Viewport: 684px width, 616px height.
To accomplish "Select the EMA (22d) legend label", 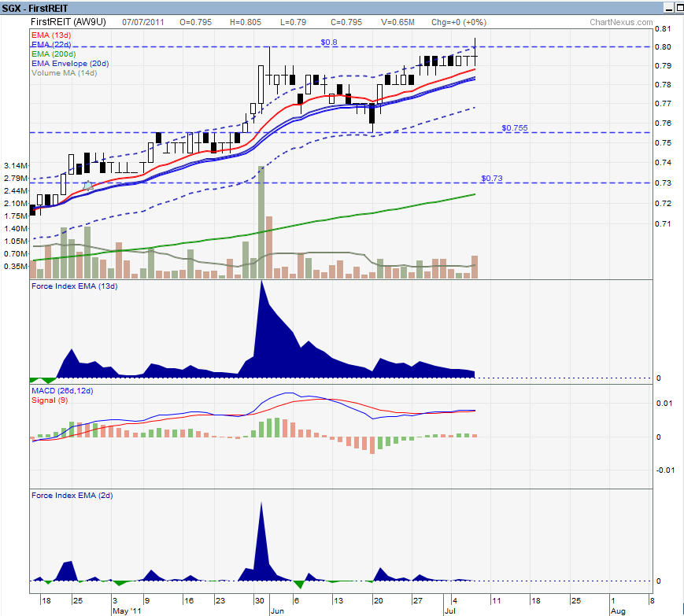I will [51, 45].
